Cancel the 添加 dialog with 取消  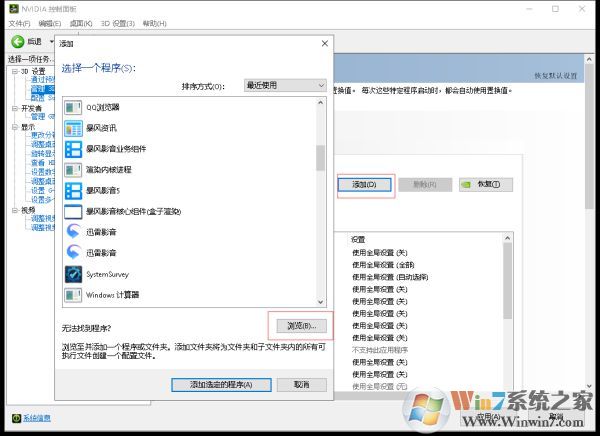tap(302, 385)
